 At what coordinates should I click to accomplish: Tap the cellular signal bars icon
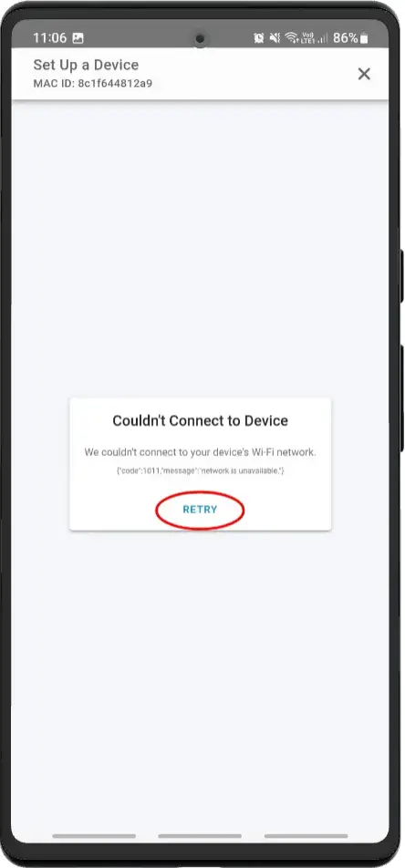tap(323, 38)
